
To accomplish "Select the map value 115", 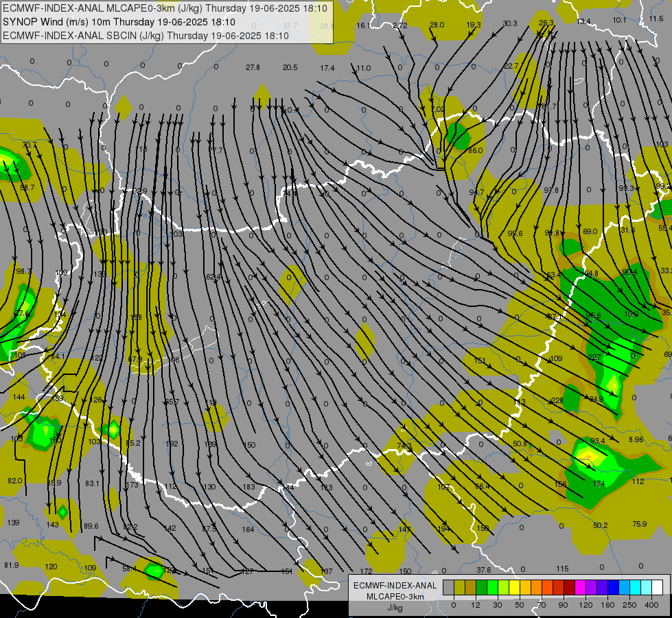I will point(562,569).
